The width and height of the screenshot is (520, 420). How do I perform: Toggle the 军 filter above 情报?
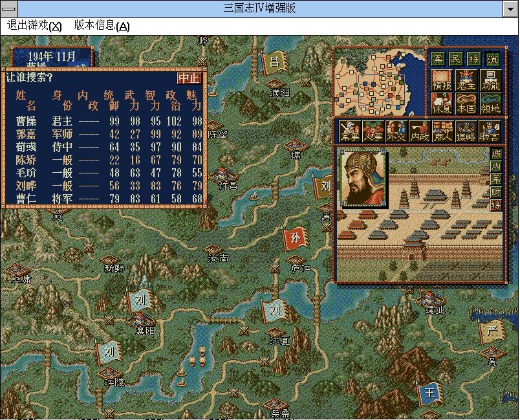(438, 59)
